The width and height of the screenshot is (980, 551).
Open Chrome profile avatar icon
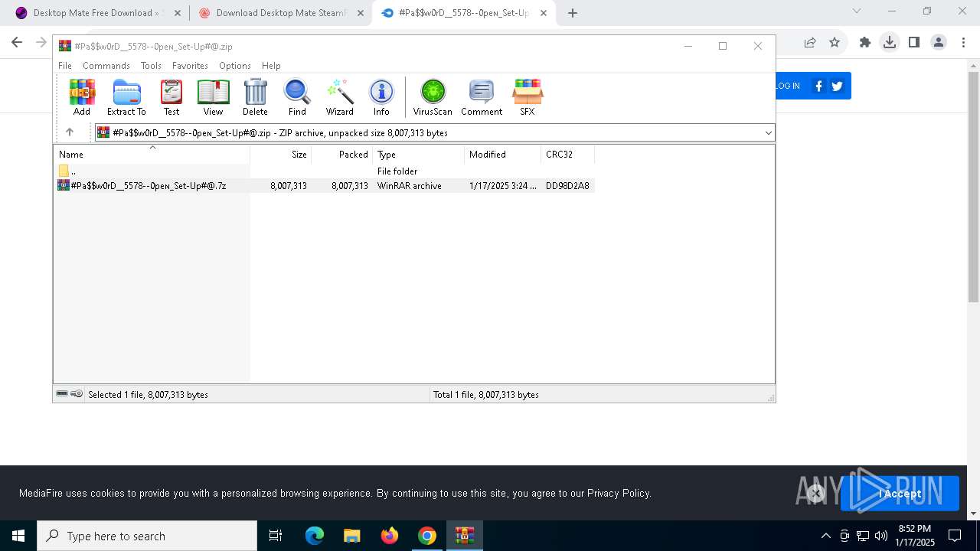tap(939, 43)
